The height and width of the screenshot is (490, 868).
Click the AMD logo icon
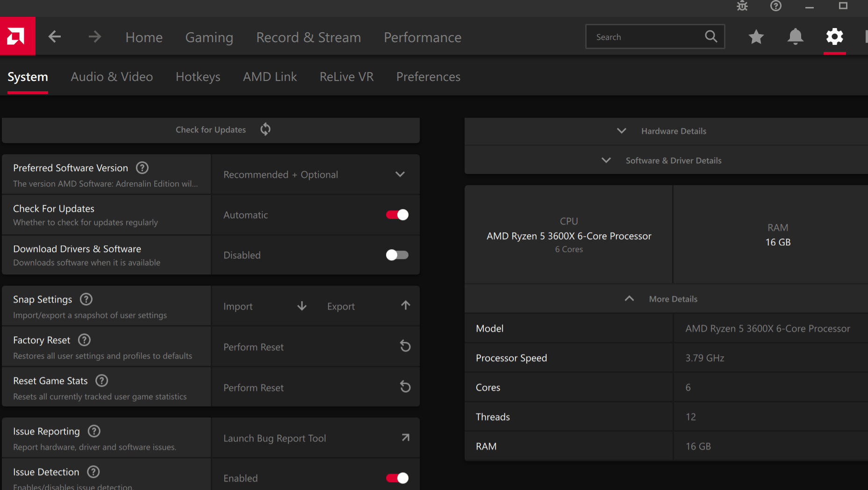tap(17, 36)
